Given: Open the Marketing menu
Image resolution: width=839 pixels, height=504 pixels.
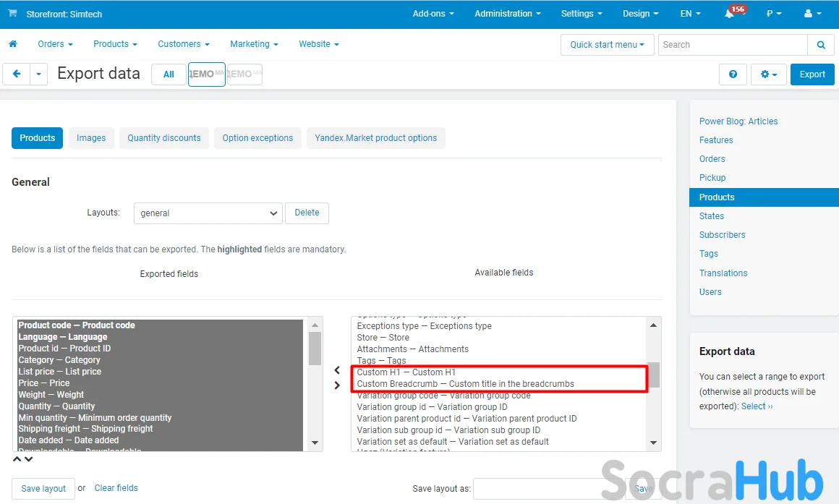Looking at the screenshot, I should [x=254, y=44].
